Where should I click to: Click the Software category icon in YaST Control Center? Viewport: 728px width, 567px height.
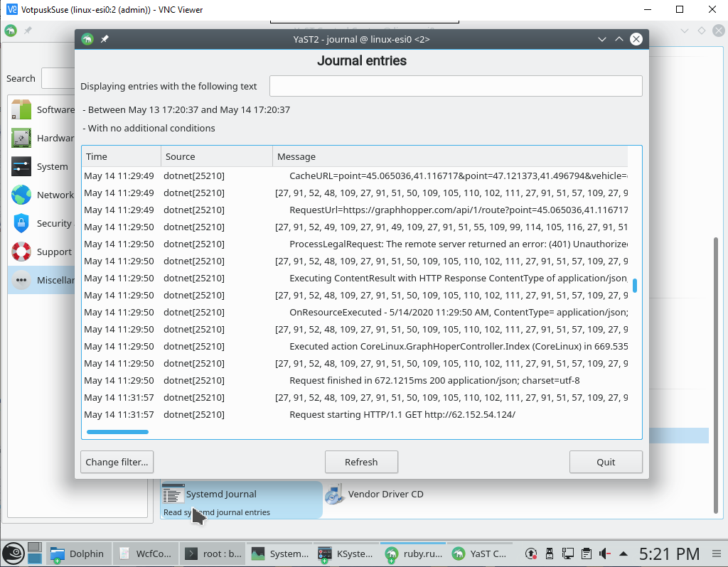tap(21, 109)
